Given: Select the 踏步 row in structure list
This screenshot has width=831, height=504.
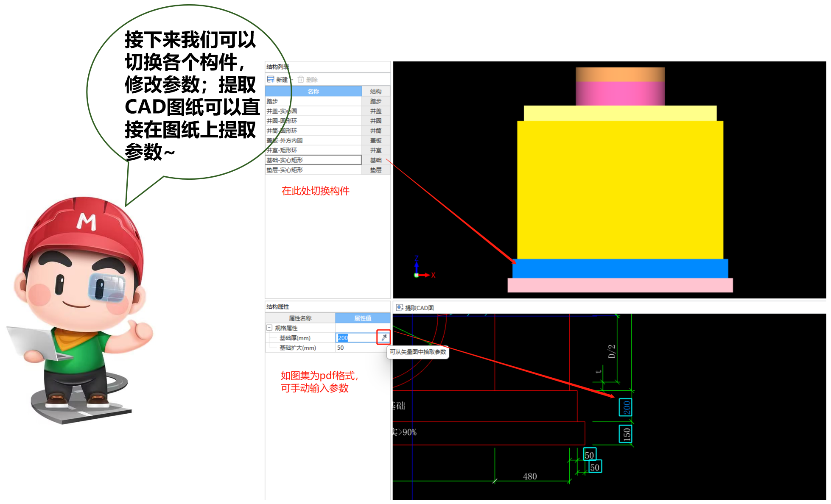Looking at the screenshot, I should (313, 101).
